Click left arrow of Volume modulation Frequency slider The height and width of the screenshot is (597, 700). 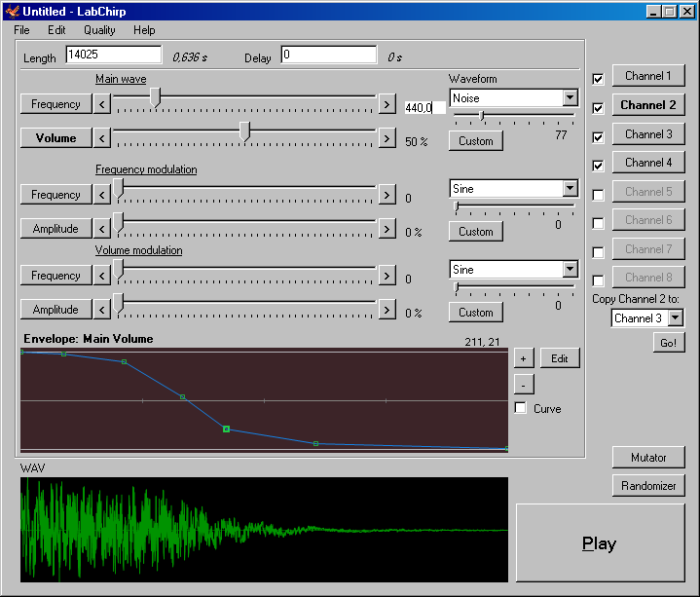[102, 276]
